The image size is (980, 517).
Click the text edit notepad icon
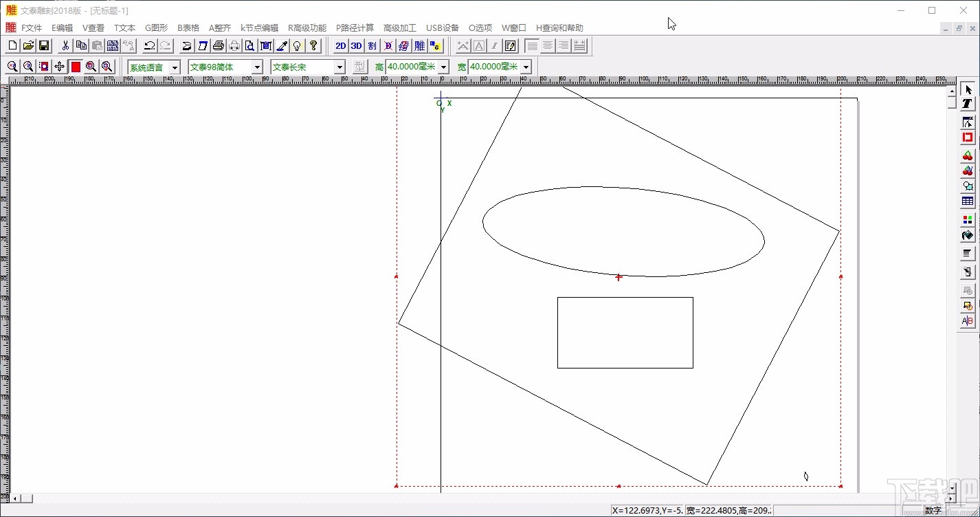pyautogui.click(x=511, y=46)
